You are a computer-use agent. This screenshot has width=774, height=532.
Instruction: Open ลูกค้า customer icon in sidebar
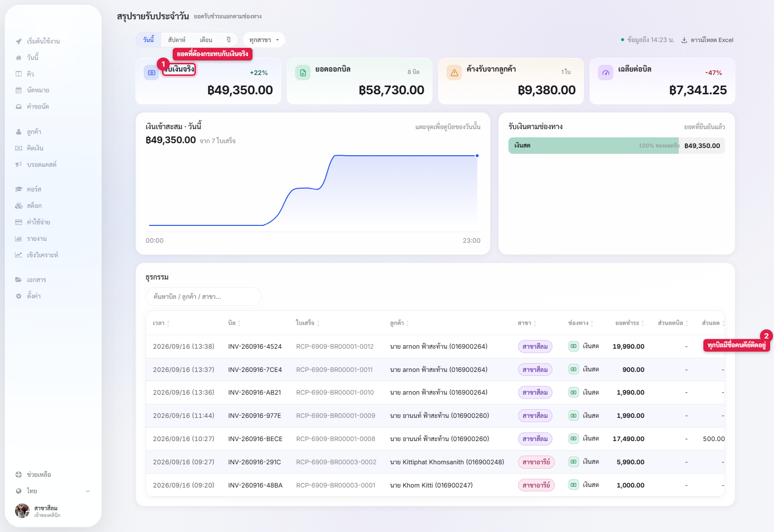pyautogui.click(x=18, y=132)
